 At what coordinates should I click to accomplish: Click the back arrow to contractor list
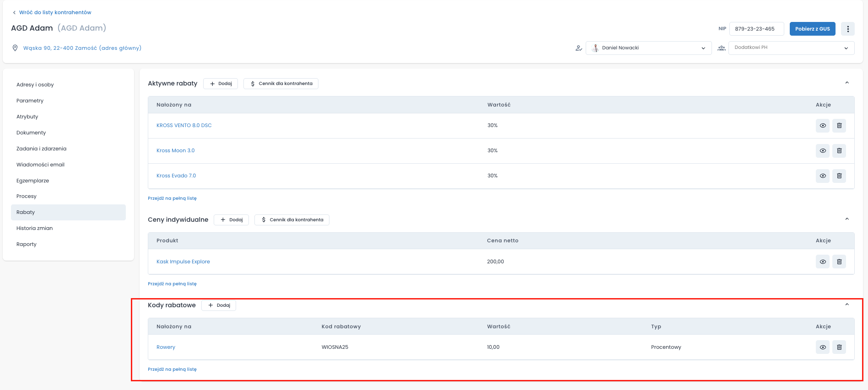(14, 12)
